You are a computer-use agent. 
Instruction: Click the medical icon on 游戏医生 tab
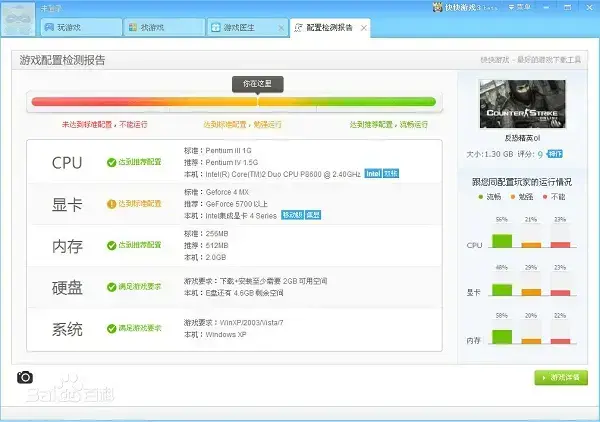point(216,27)
